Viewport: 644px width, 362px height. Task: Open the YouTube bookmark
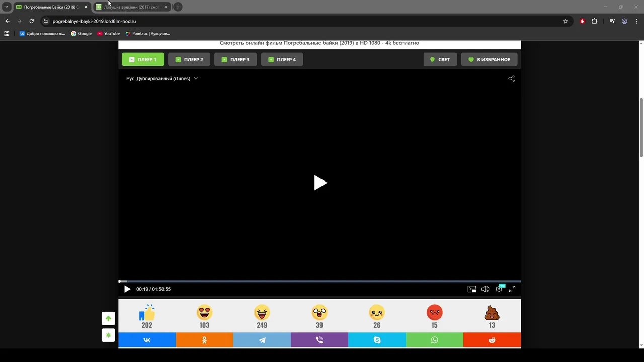click(x=108, y=34)
